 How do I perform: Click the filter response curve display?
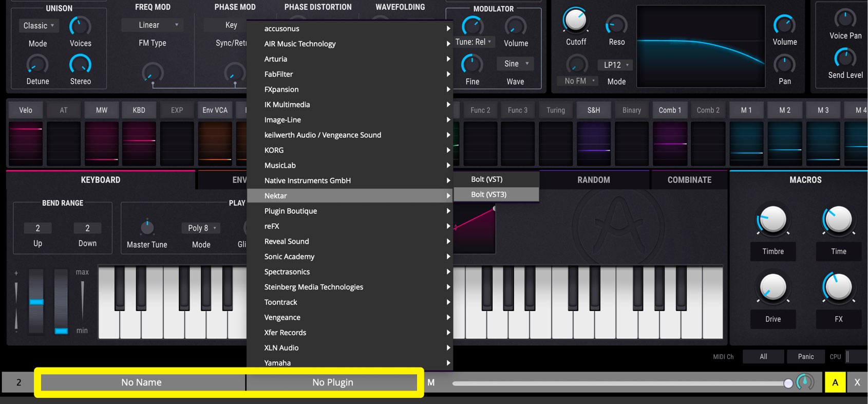pos(701,46)
